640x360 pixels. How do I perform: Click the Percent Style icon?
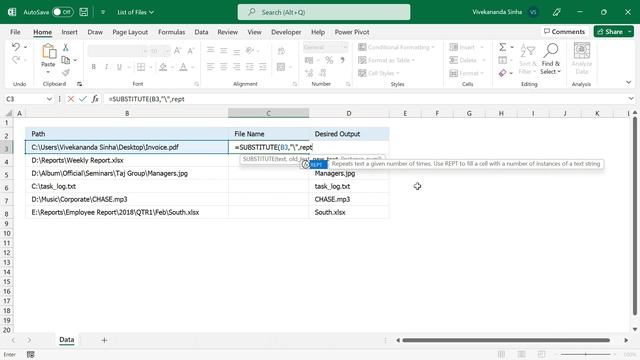point(329,60)
